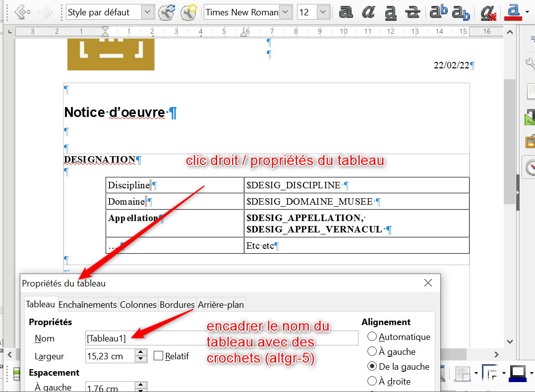This screenshot has width=535, height=392.
Task: Select the À gauche alignment radio button
Action: click(x=372, y=351)
